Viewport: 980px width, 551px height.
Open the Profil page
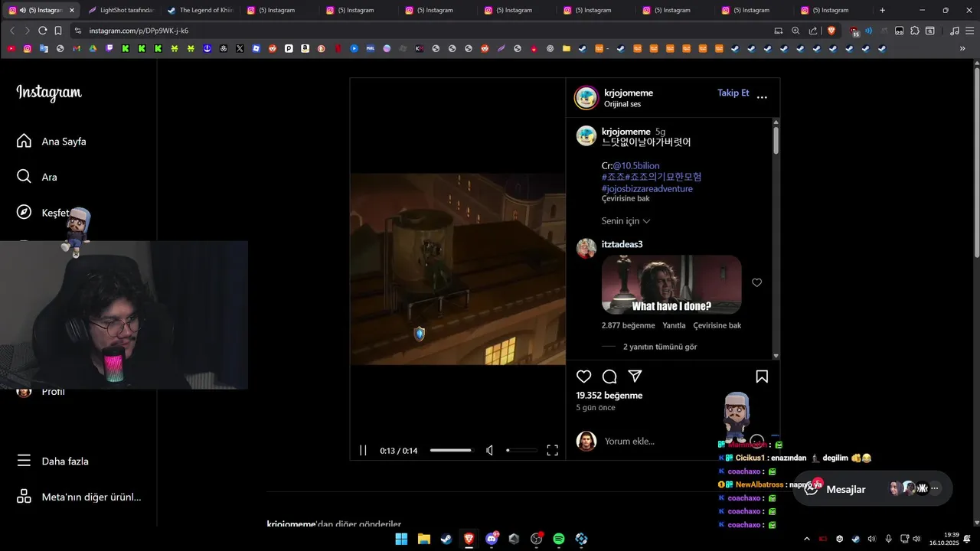click(x=41, y=392)
